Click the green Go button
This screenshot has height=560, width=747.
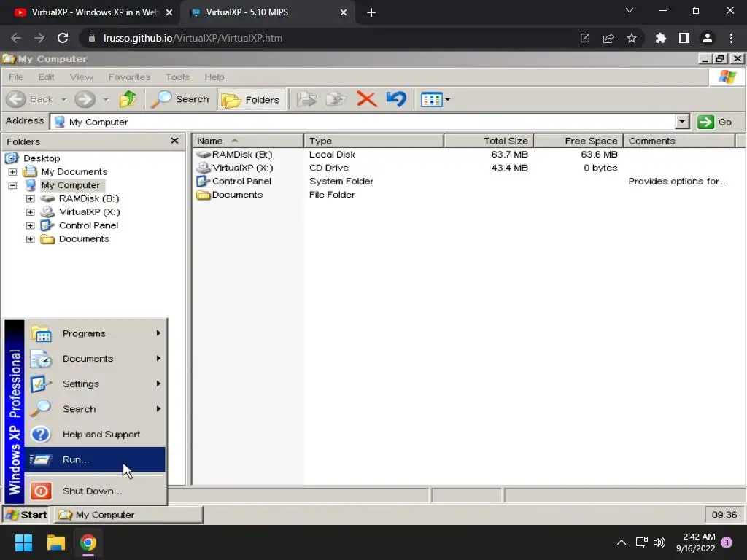[715, 122]
